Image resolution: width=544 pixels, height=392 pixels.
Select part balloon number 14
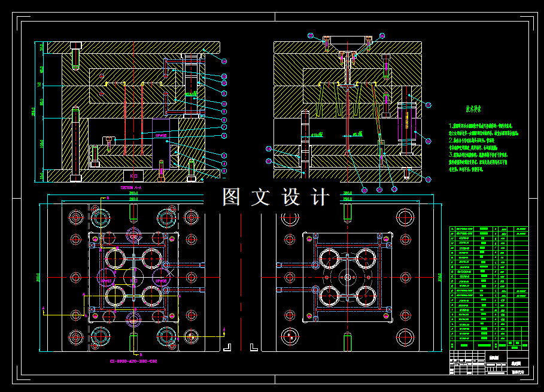(x=224, y=62)
